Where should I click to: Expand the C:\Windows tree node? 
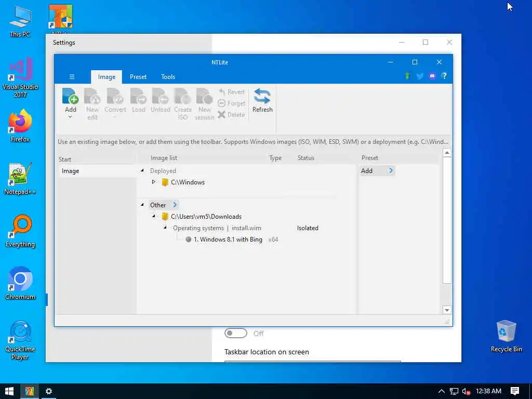point(154,182)
